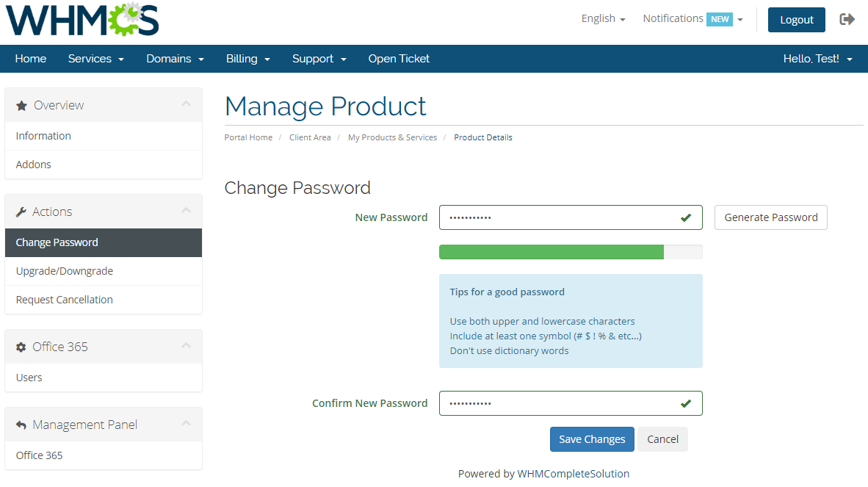Click the gear icon beside Office 365
The image size is (868, 487).
pyautogui.click(x=21, y=346)
